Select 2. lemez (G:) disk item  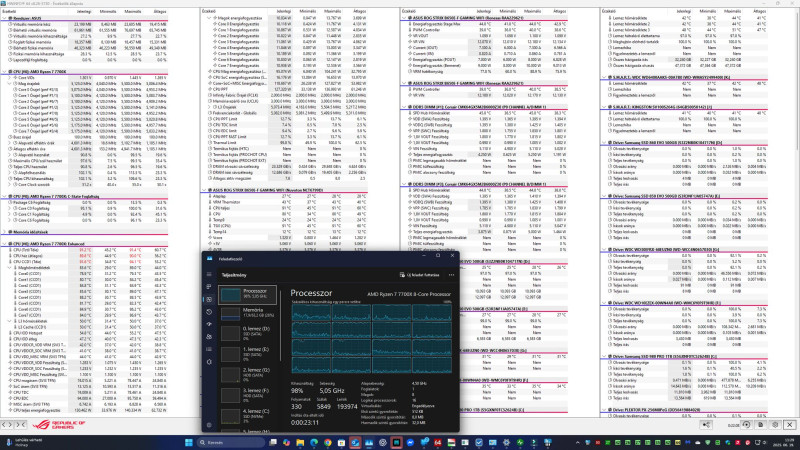tap(248, 374)
